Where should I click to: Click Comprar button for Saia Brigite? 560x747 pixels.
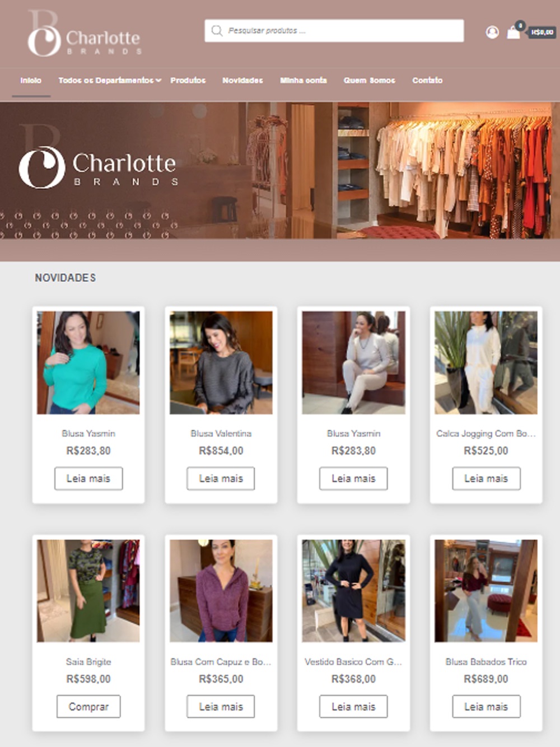click(88, 707)
